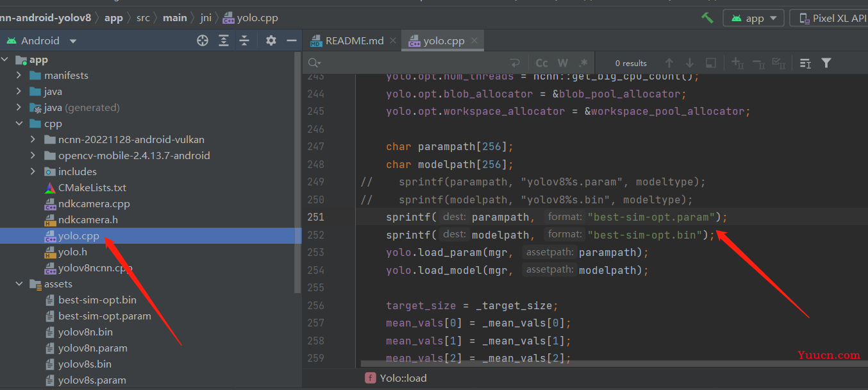Collapse the cpp folder
This screenshot has width=868, height=390.
pos(19,124)
